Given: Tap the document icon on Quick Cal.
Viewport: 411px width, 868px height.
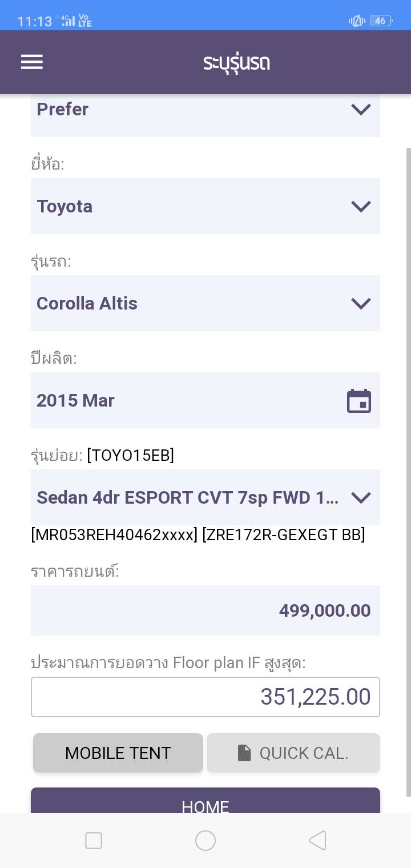Looking at the screenshot, I should pos(244,753).
